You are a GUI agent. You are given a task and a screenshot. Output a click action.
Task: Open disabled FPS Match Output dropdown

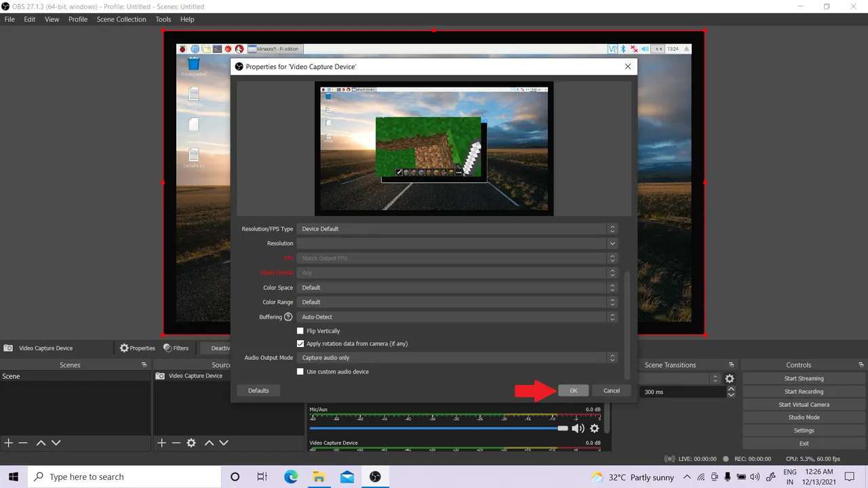(x=457, y=258)
